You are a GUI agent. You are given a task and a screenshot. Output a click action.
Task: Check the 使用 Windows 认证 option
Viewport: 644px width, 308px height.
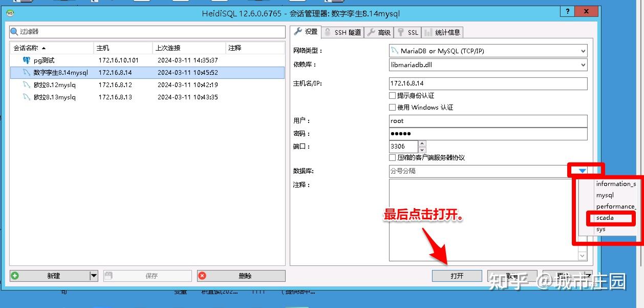pos(392,107)
